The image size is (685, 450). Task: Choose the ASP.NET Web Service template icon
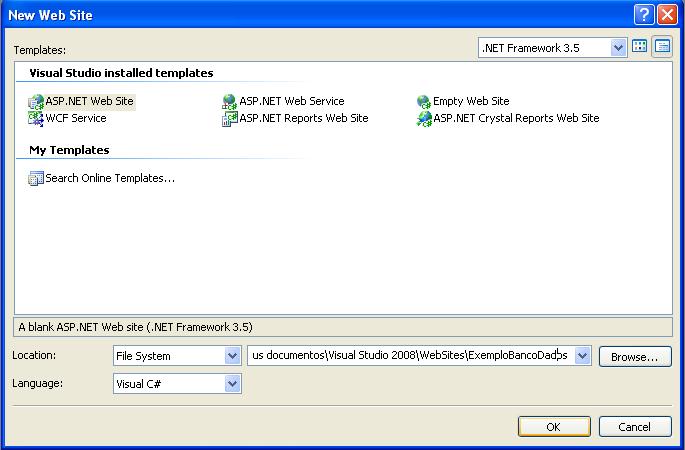[x=230, y=102]
